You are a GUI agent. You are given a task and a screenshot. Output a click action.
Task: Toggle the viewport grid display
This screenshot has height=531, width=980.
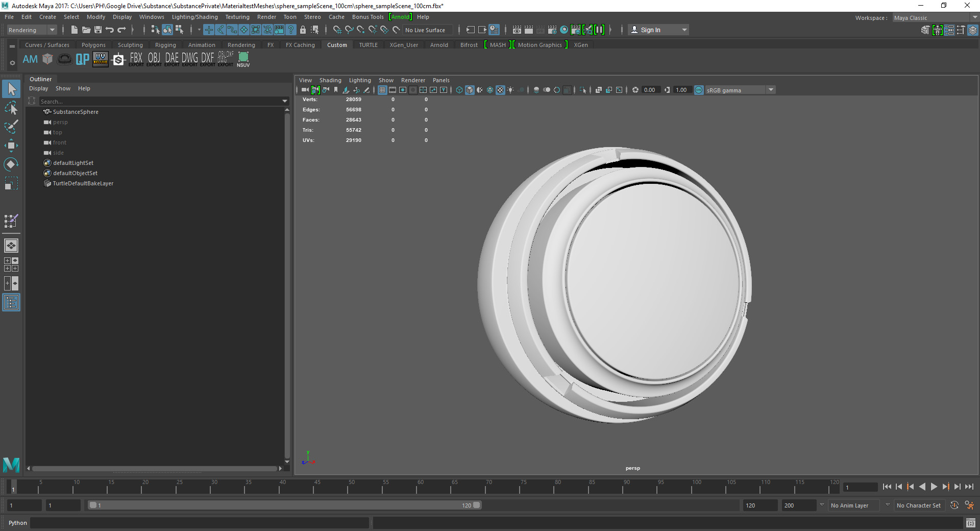[x=382, y=90]
